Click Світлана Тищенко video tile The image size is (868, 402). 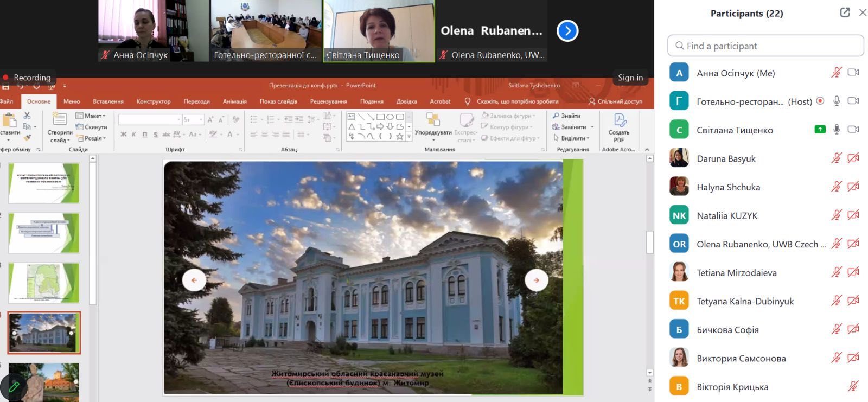point(379,31)
